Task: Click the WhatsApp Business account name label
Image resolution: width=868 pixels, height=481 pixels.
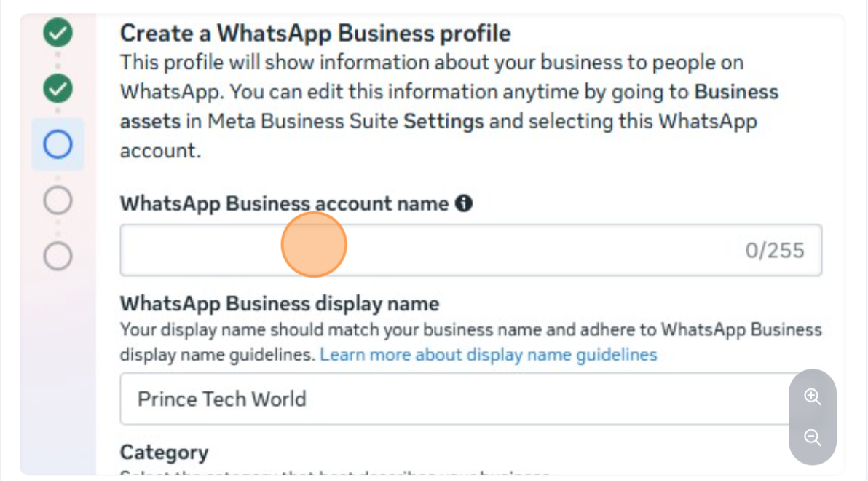Action: (x=284, y=203)
